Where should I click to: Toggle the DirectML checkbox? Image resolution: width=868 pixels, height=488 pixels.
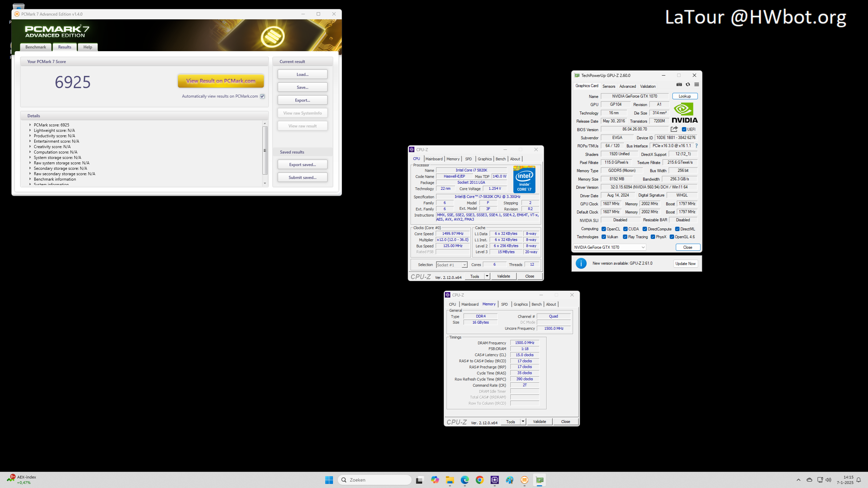[x=677, y=229]
